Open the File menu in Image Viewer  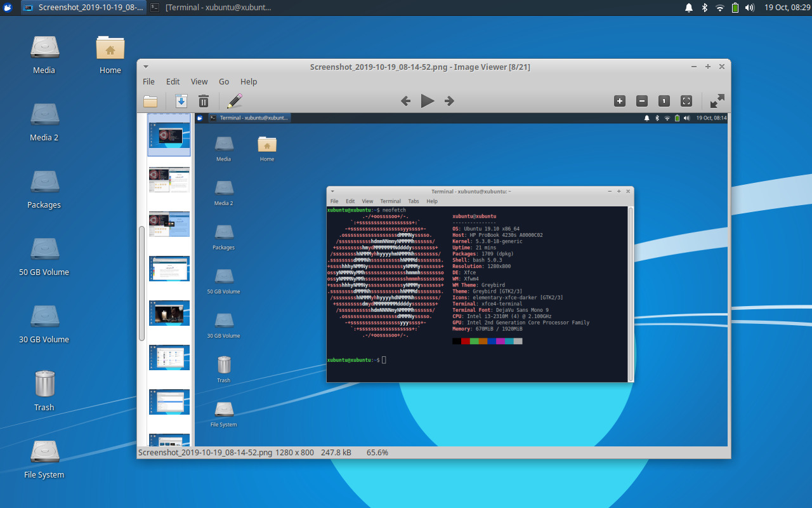click(x=148, y=81)
